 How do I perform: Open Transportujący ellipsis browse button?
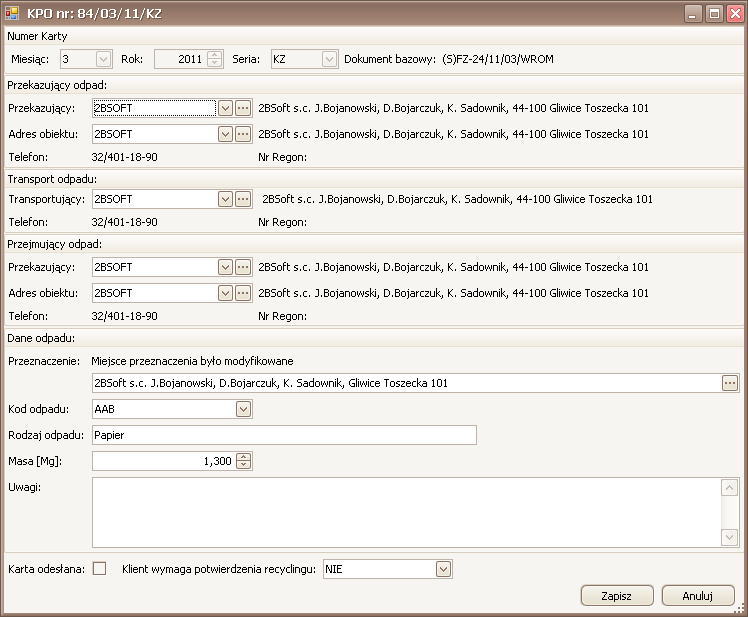[x=243, y=199]
